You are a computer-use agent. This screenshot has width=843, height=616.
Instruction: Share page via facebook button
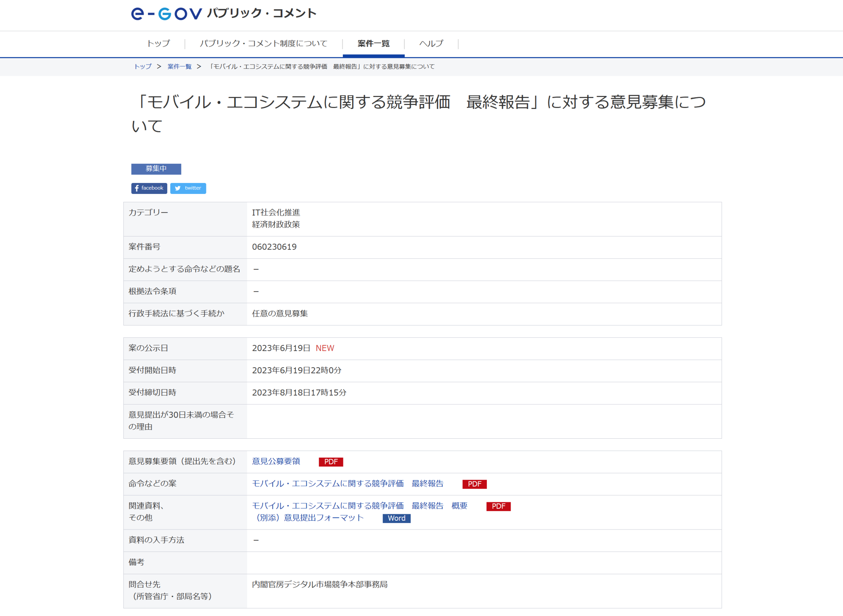coord(149,188)
